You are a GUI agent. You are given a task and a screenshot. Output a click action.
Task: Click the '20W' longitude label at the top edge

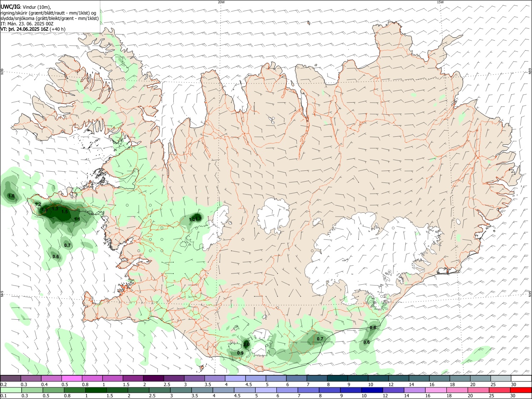(221, 2)
